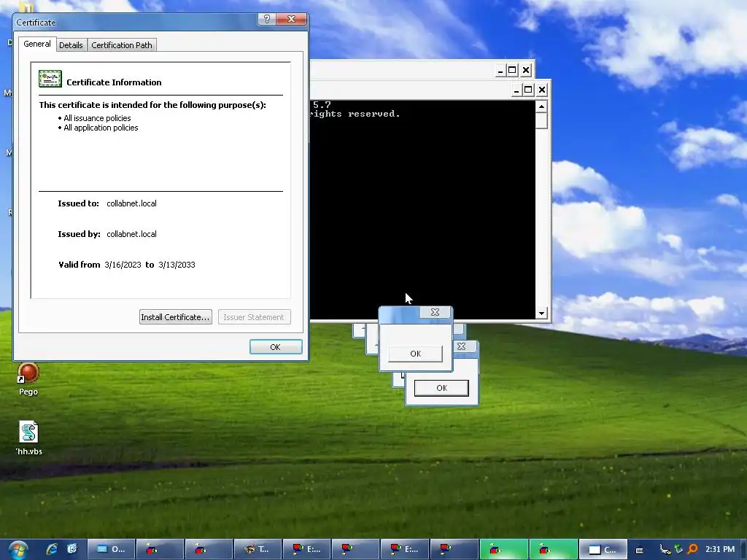747x560 pixels.
Task: Minimize the front console window
Action: pyautogui.click(x=516, y=90)
